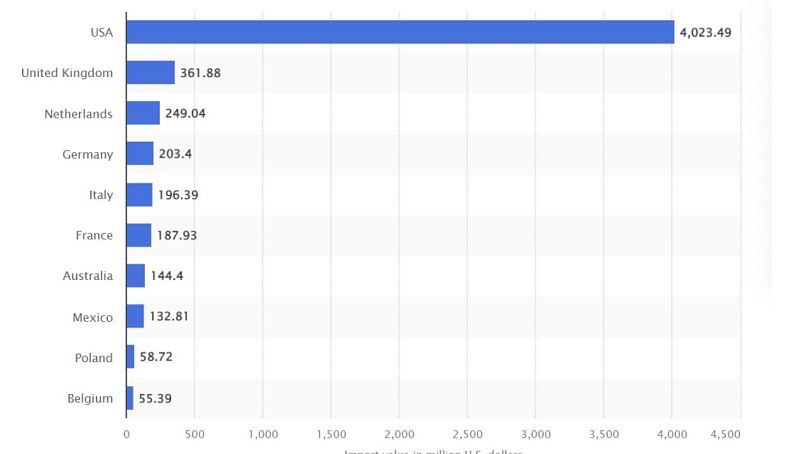The image size is (808, 454).
Task: Click the 55.39 data label
Action: (155, 398)
